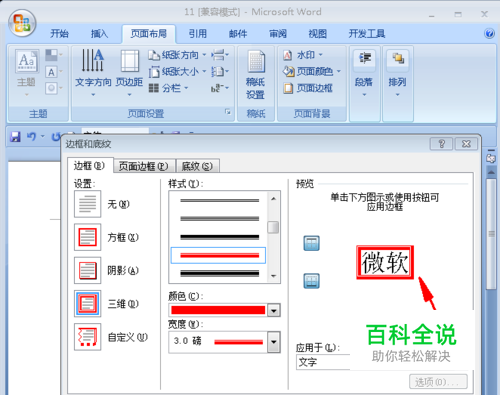
Task: Close the Borders and Shading dialog
Action: point(466,144)
